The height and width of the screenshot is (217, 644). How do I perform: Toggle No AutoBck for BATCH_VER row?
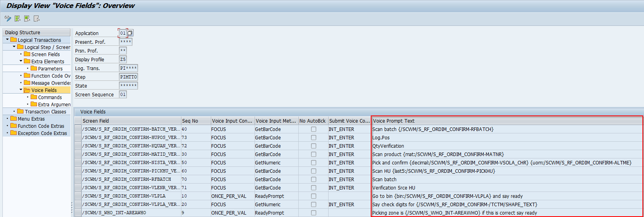pos(313,129)
